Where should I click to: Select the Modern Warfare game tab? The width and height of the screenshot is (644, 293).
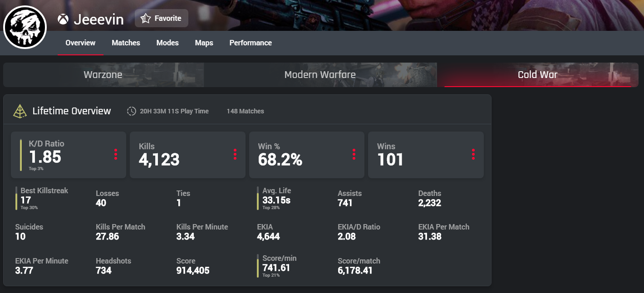[320, 75]
